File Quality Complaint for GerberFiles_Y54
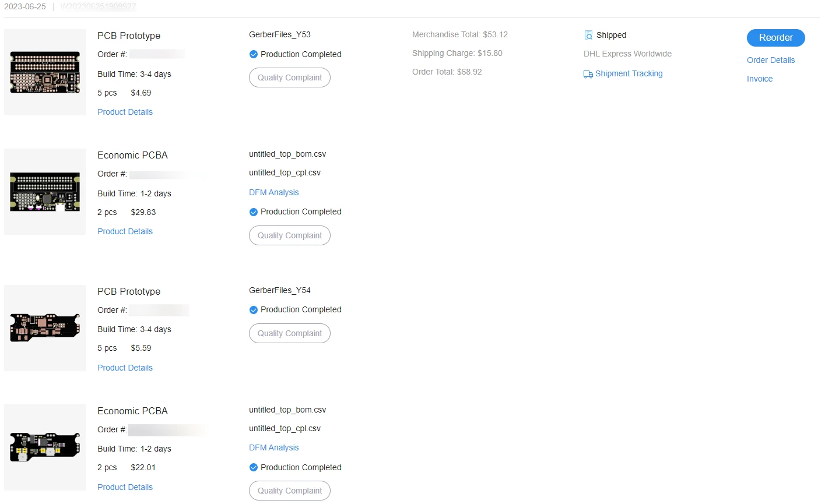This screenshot has width=825, height=504. point(289,333)
